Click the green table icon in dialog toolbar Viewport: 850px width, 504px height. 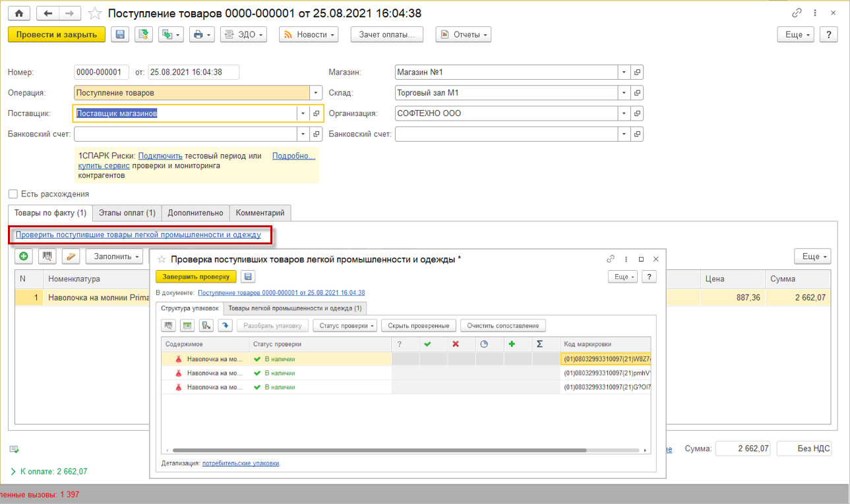pyautogui.click(x=188, y=325)
